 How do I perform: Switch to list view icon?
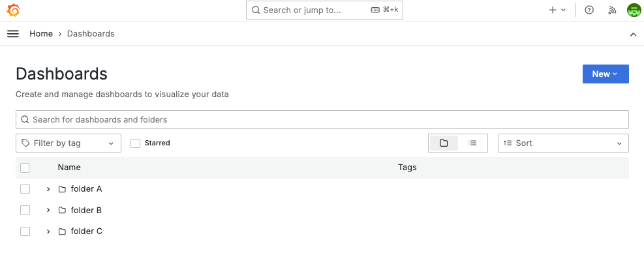click(472, 143)
